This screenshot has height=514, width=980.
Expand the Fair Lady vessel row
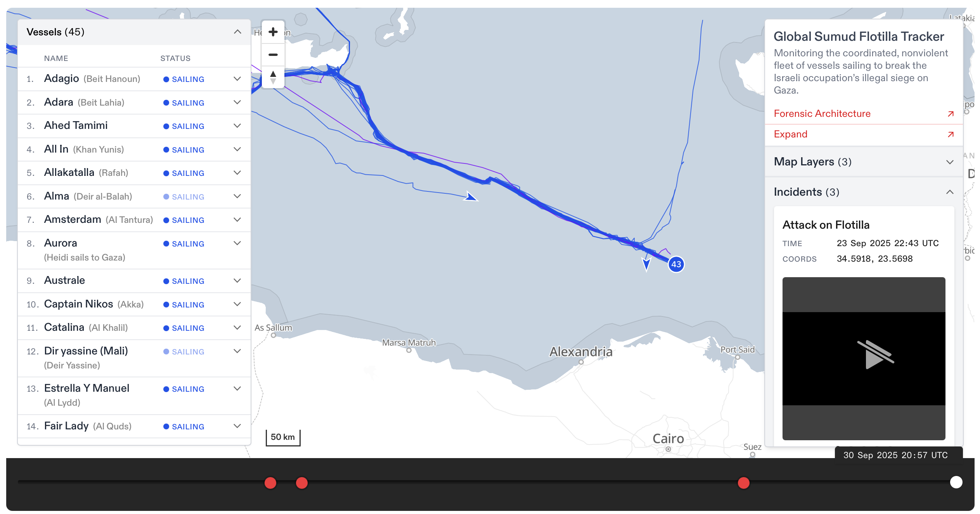coord(237,426)
